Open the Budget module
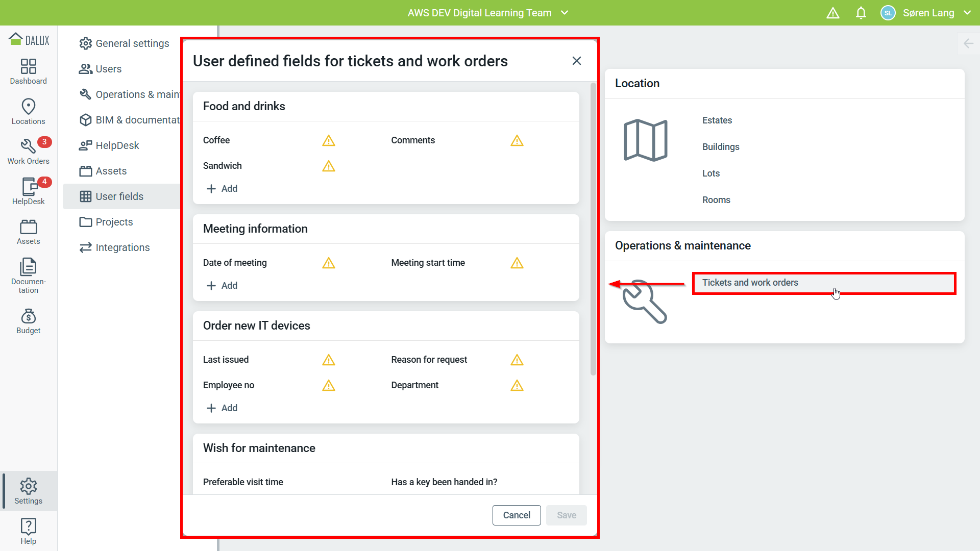980x551 pixels. tap(28, 321)
